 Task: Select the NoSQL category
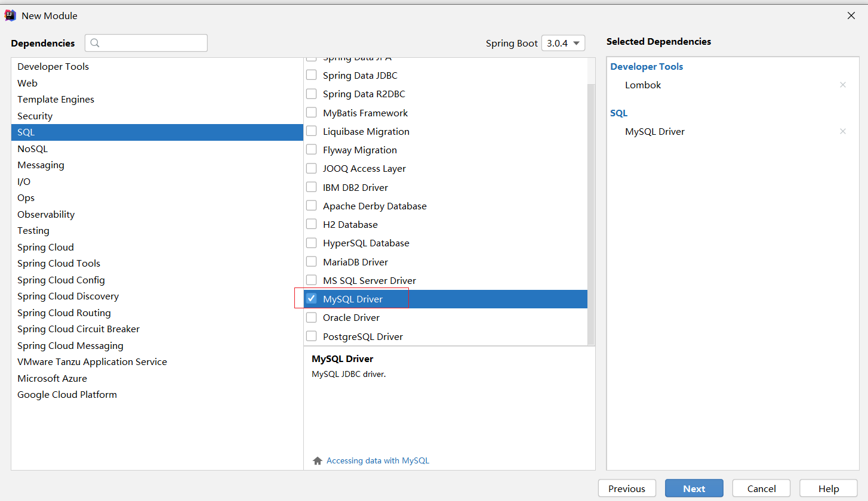click(x=33, y=149)
